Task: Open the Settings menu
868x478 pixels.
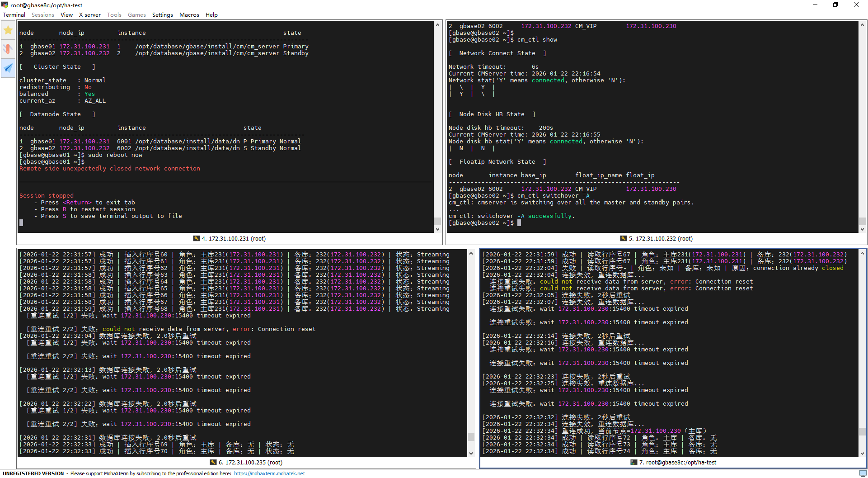Action: [x=162, y=15]
